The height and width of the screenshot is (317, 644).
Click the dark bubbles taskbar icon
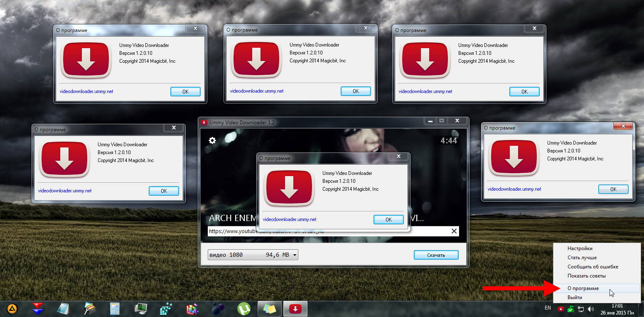coord(218,308)
